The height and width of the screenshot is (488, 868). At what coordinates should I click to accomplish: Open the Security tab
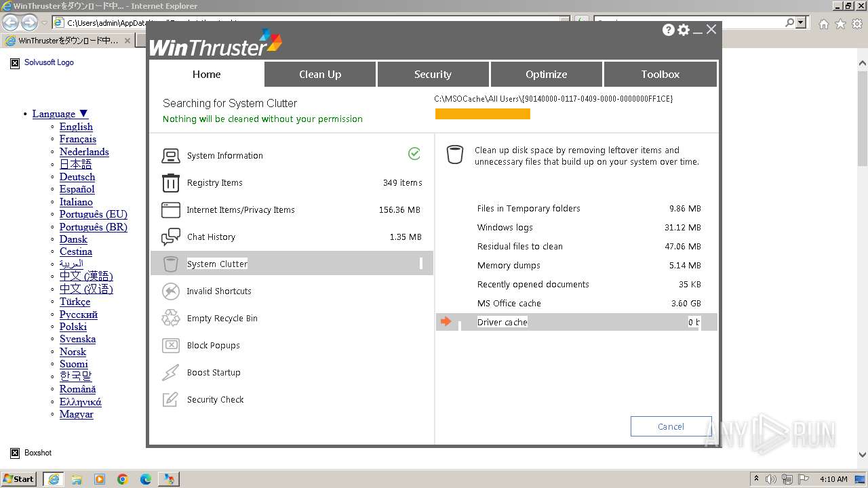pos(433,75)
